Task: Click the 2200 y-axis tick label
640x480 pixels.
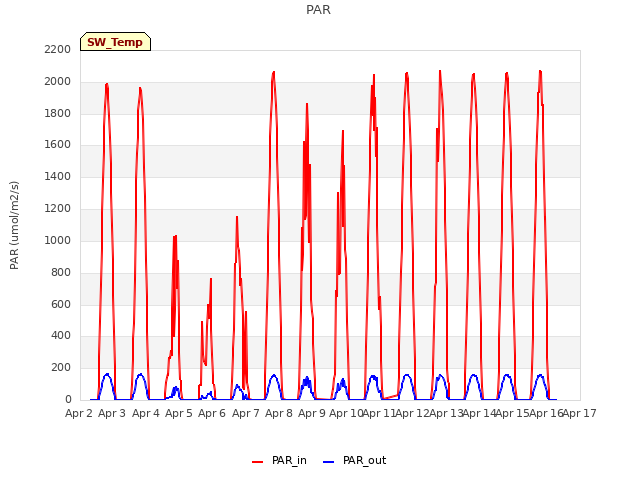Action: (x=58, y=49)
